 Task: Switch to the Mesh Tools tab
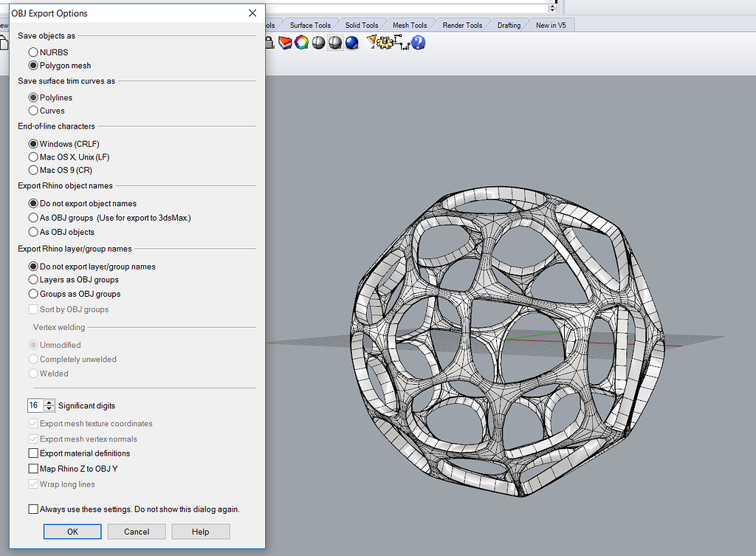coord(409,24)
